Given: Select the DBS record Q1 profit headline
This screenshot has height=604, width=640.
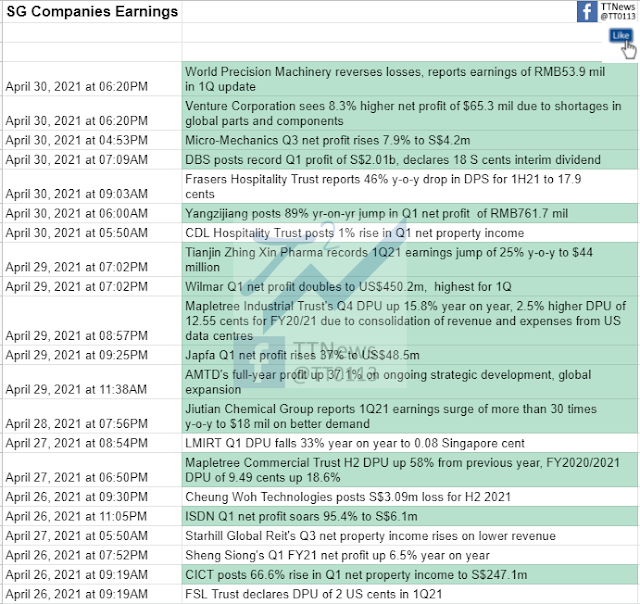Looking at the screenshot, I should click(x=409, y=160).
